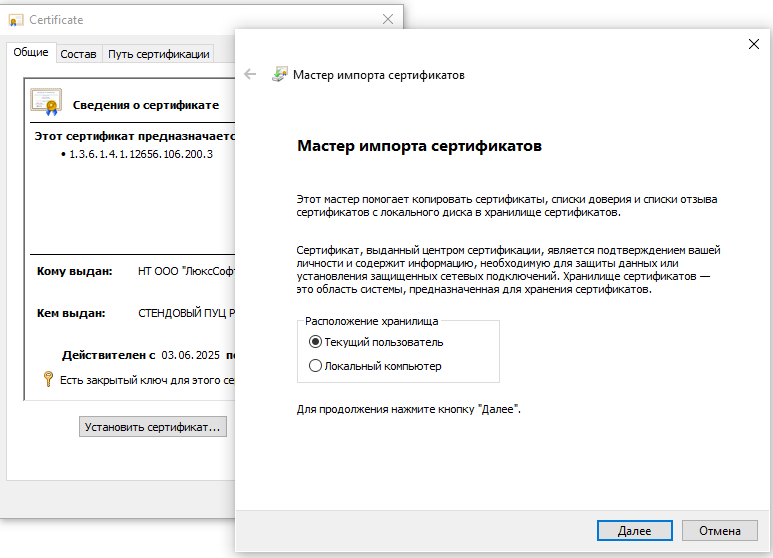Close the Мастер импорта сертификатов dialog
Screen dimensions: 773x558
coord(753,44)
